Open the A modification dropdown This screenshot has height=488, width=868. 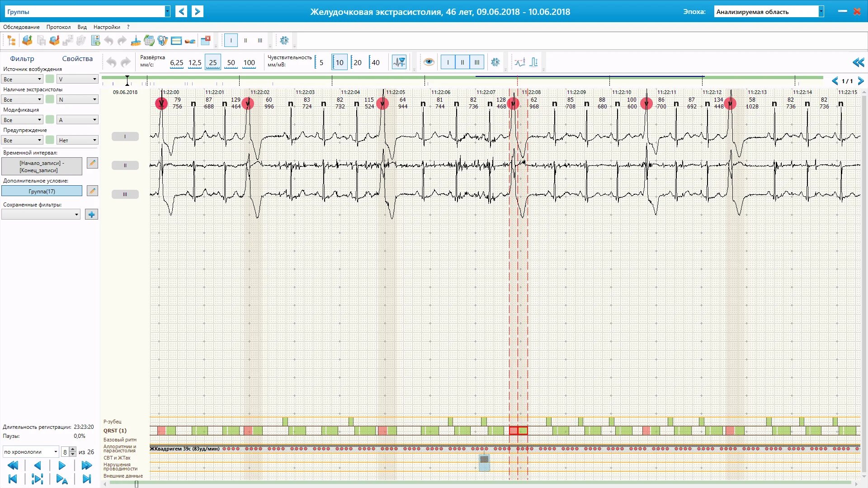click(77, 120)
